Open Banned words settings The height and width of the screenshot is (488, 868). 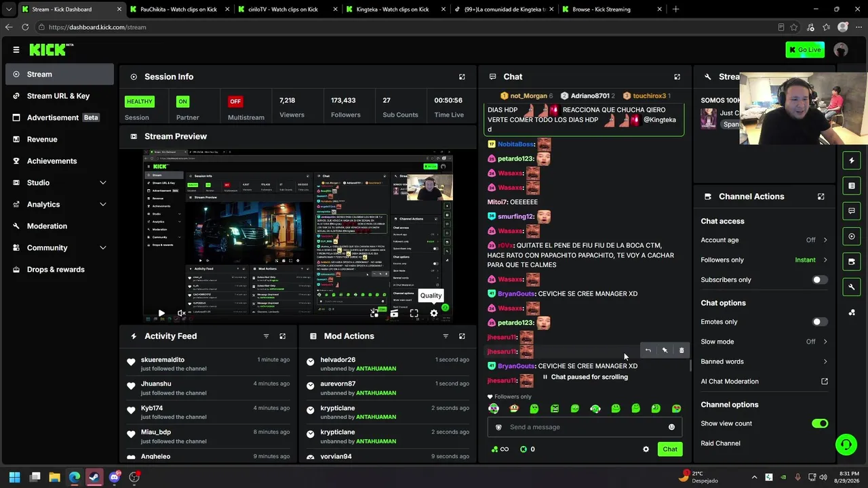point(764,361)
